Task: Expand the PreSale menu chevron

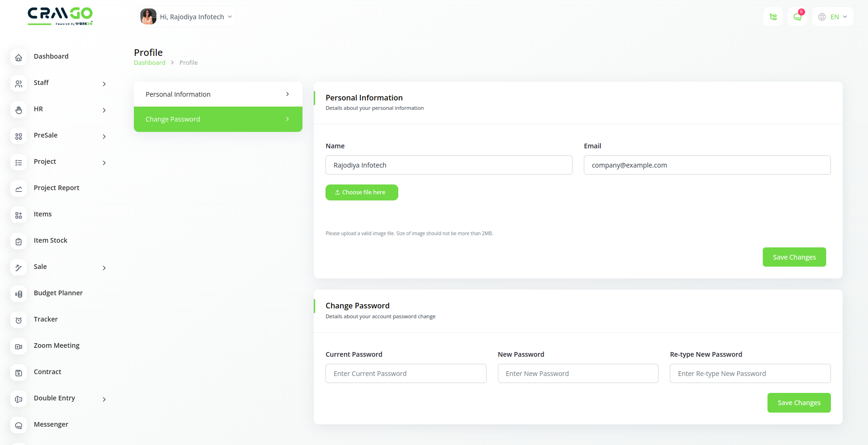Action: 104,137
